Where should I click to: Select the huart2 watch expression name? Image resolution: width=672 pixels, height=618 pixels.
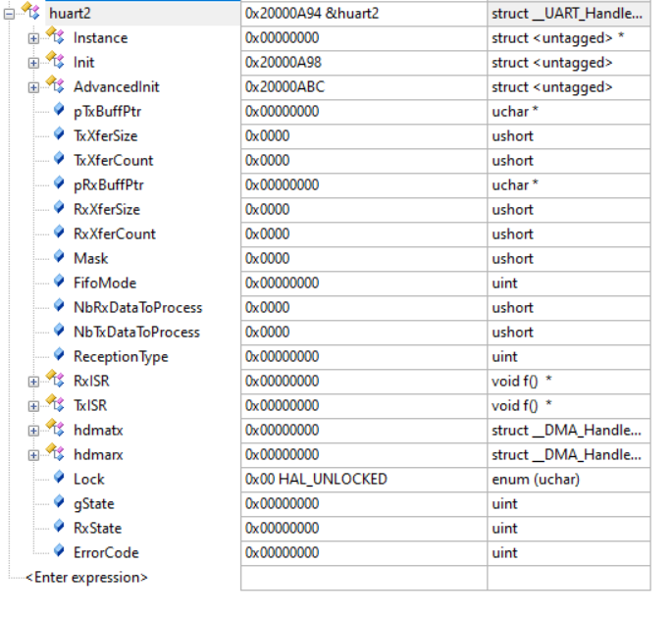(70, 14)
